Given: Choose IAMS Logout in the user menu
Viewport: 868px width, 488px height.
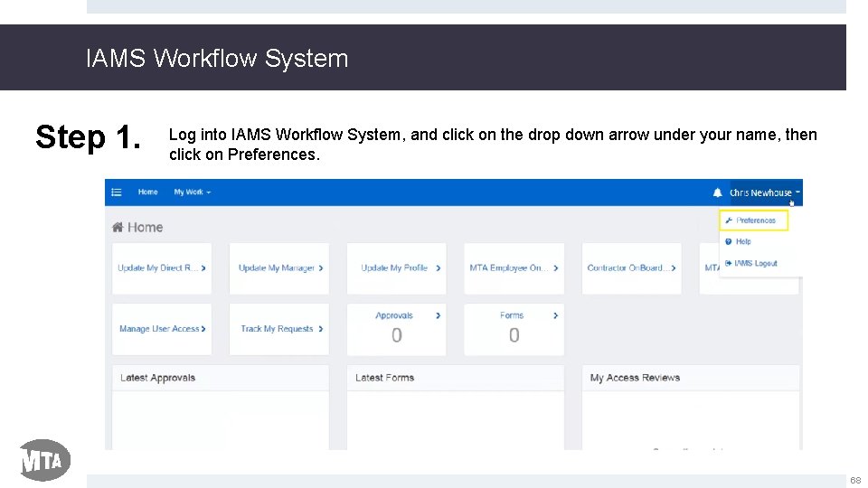Looking at the screenshot, I should tap(756, 263).
